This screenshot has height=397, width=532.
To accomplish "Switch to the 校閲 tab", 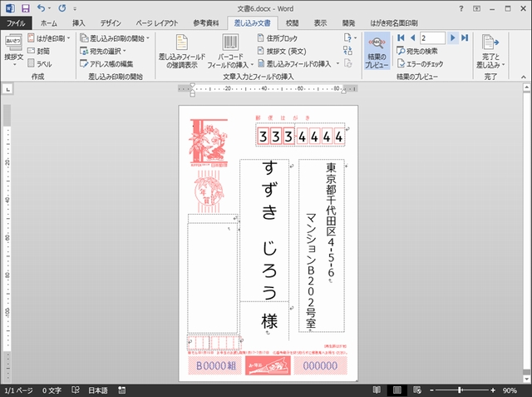I will [x=292, y=22].
